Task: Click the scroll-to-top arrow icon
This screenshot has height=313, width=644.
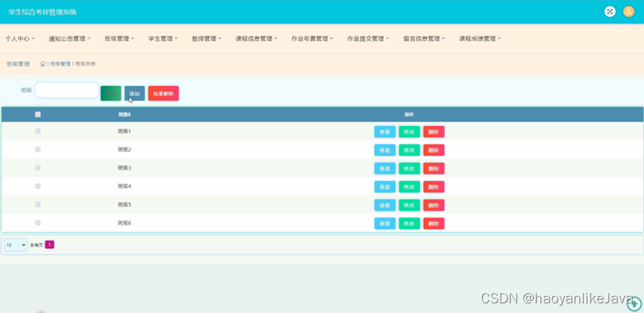Action: click(635, 304)
